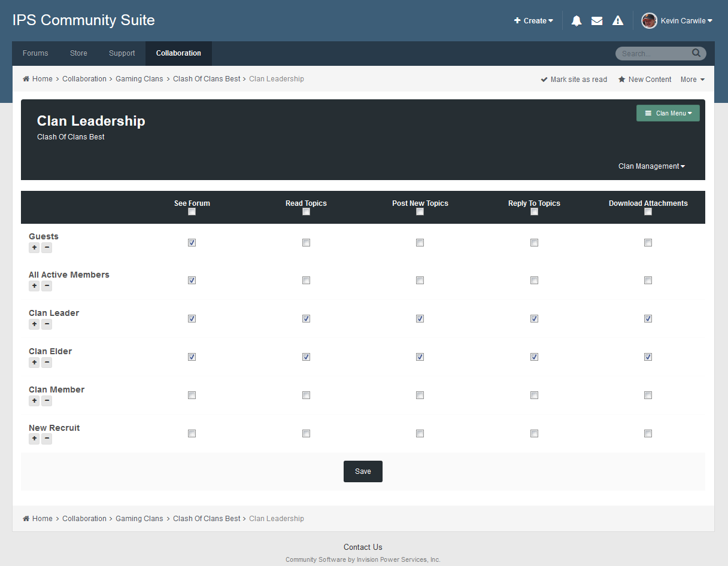Open the Clan Menu dropdown
728x566 pixels.
[668, 113]
